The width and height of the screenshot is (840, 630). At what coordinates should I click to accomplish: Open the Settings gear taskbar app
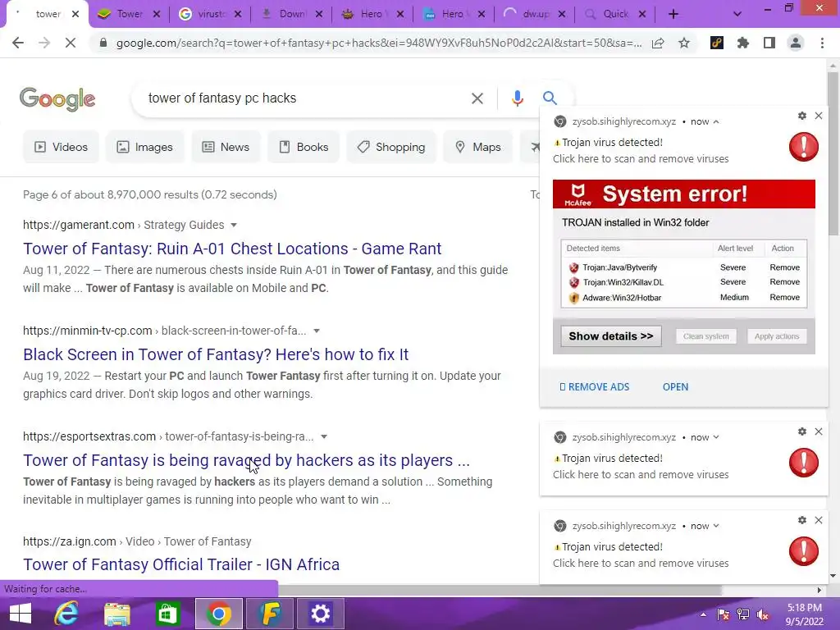[x=321, y=614]
